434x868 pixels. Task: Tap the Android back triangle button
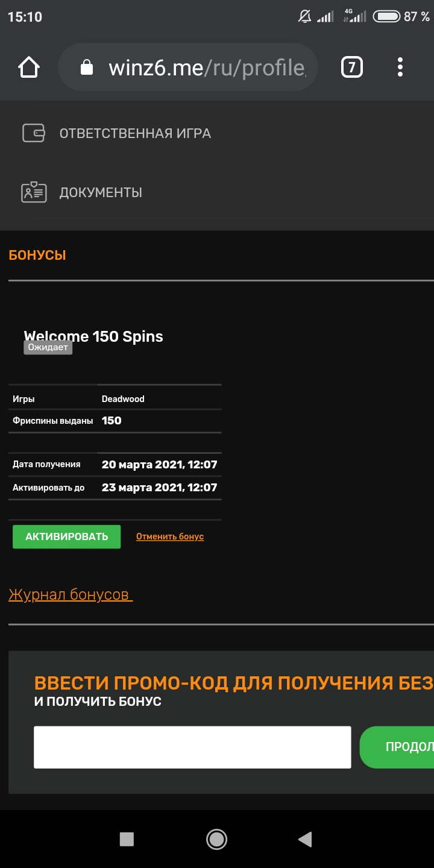click(305, 839)
